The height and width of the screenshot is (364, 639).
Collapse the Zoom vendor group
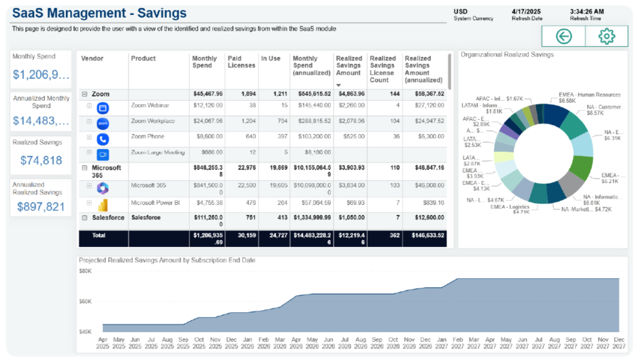(84, 94)
